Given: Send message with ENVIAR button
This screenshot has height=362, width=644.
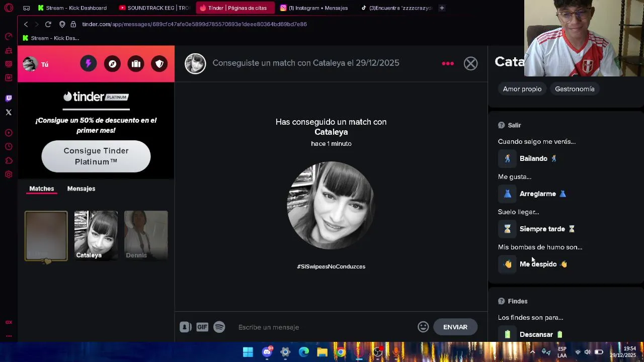Looking at the screenshot, I should point(455,327).
